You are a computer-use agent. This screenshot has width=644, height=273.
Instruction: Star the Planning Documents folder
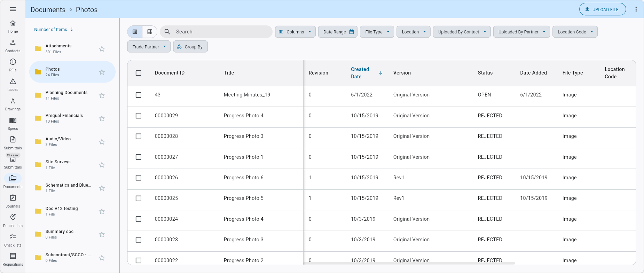(102, 95)
